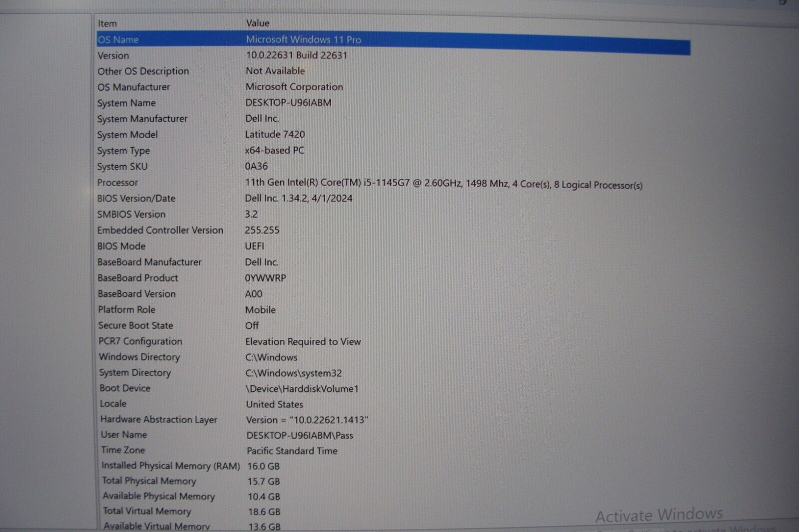Select the Installed Physical Memory (RAM) row
The height and width of the screenshot is (532, 799).
coord(171,466)
